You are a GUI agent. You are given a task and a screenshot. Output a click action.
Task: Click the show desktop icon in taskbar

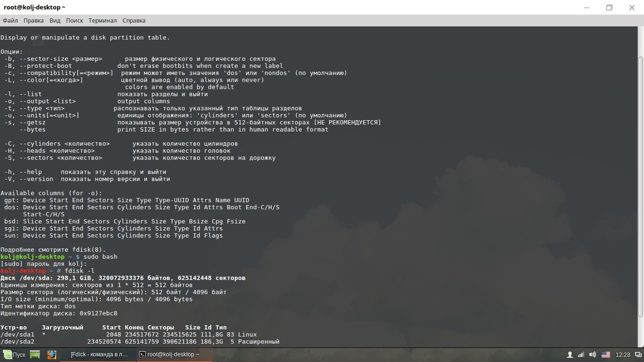[x=35, y=354]
